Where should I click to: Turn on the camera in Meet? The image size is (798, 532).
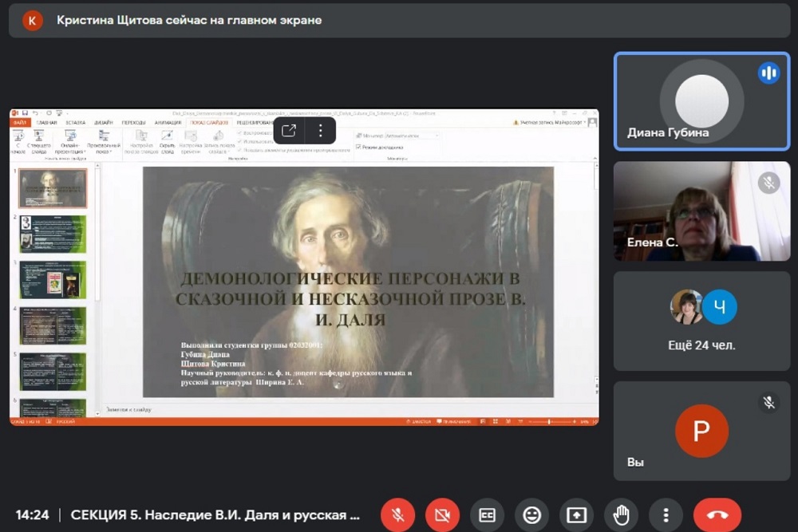click(442, 514)
